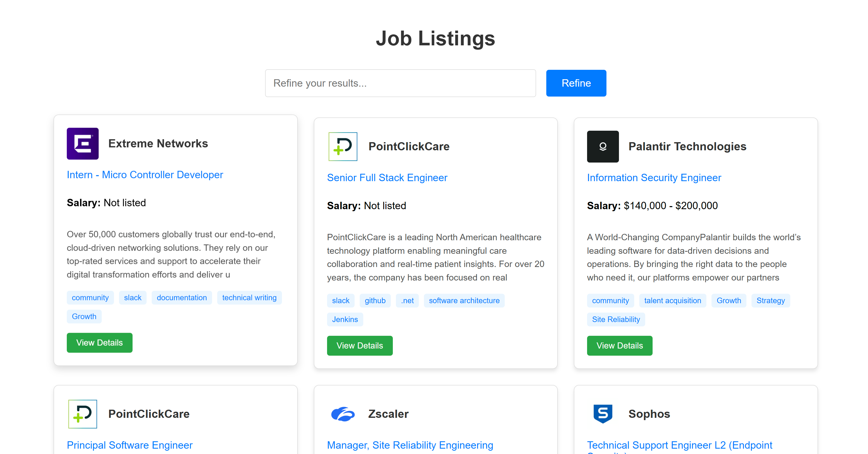Viewport: 868px width, 454px height.
Task: Click the Refine button
Action: 576,83
